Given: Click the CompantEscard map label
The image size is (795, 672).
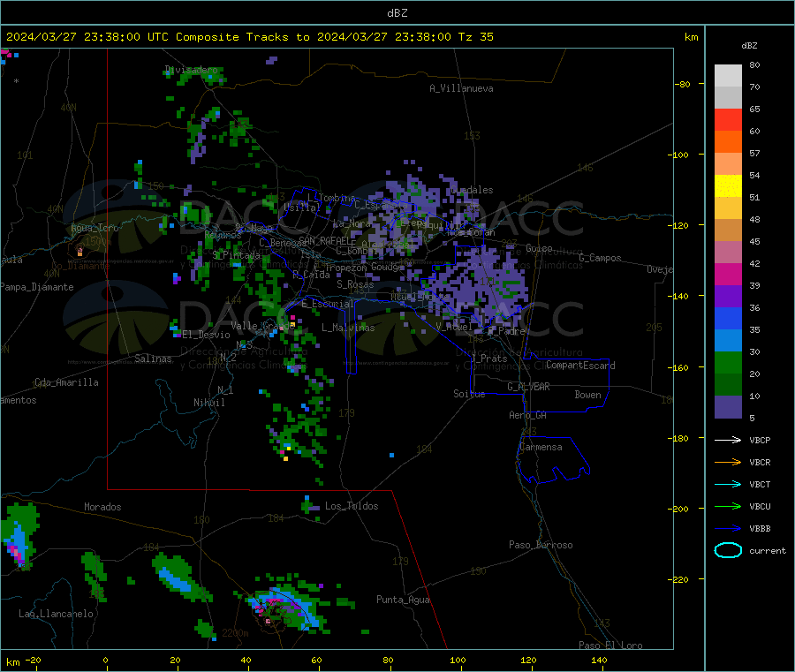Looking at the screenshot, I should click(x=580, y=366).
